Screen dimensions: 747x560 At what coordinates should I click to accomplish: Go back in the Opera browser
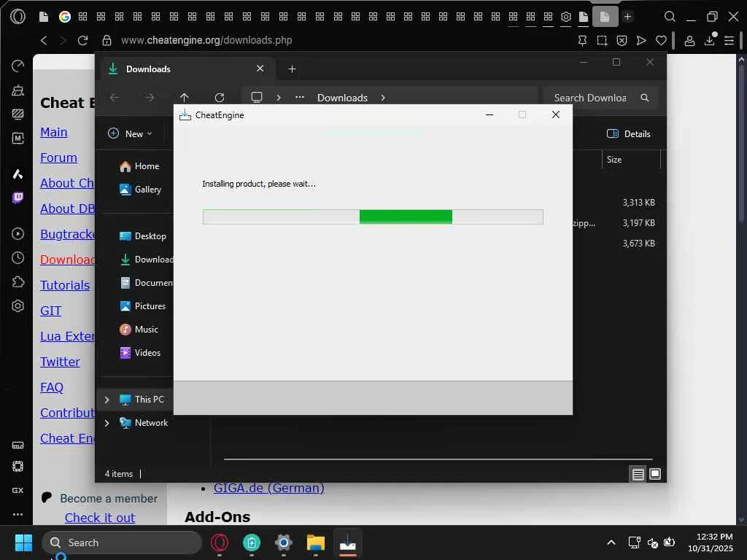click(44, 41)
